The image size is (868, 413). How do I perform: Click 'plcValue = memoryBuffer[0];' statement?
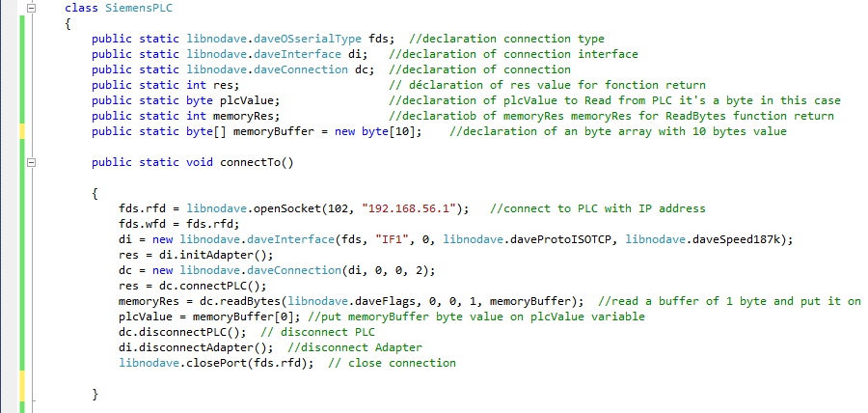click(x=210, y=317)
